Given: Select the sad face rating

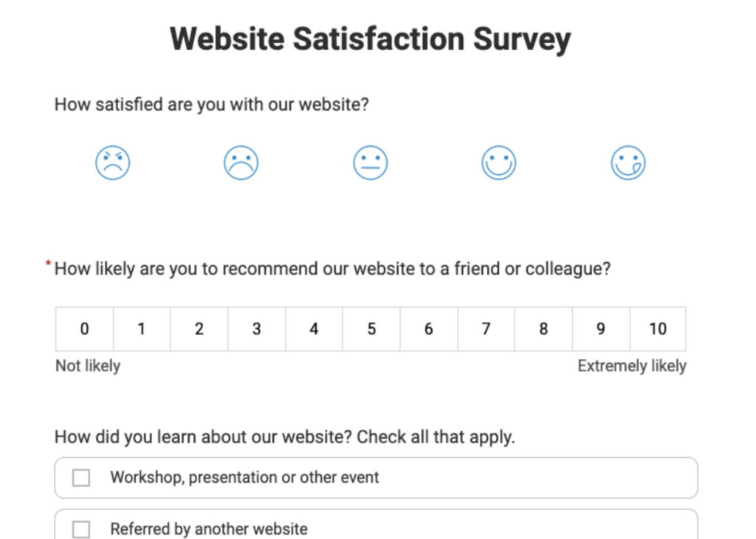Looking at the screenshot, I should pyautogui.click(x=241, y=162).
